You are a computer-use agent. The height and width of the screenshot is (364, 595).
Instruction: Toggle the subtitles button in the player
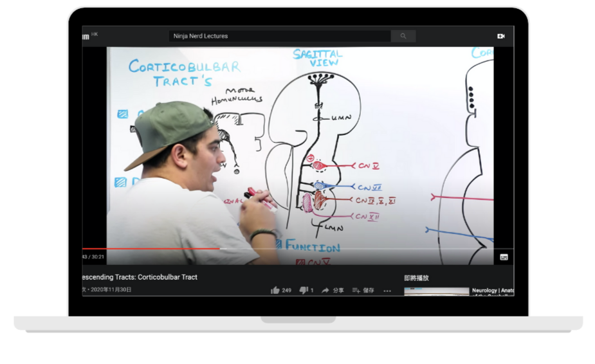pyautogui.click(x=504, y=257)
